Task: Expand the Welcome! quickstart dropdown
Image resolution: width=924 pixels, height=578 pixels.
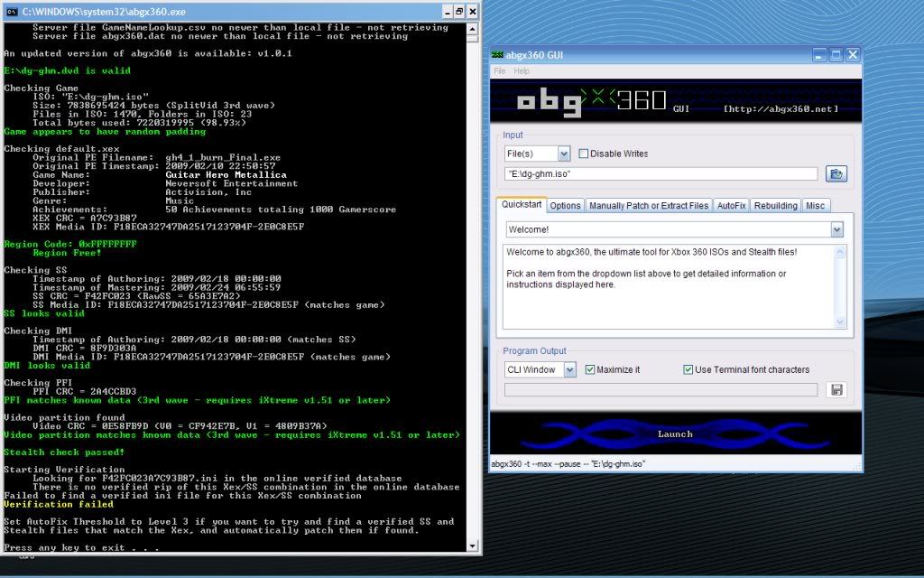Action: point(836,229)
